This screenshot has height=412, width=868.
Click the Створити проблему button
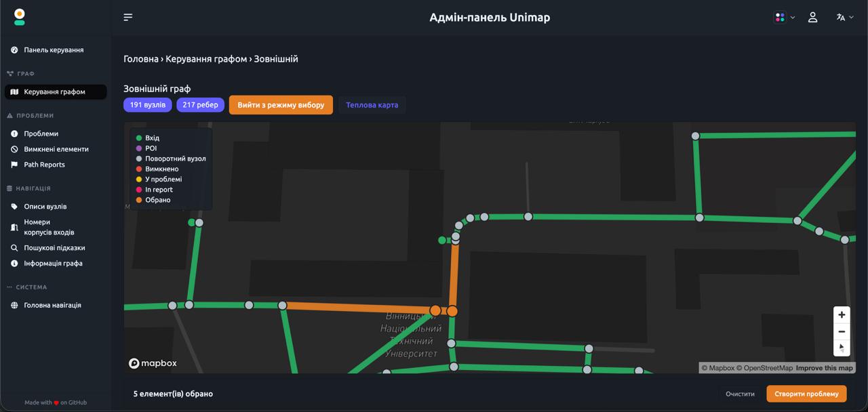(x=806, y=394)
